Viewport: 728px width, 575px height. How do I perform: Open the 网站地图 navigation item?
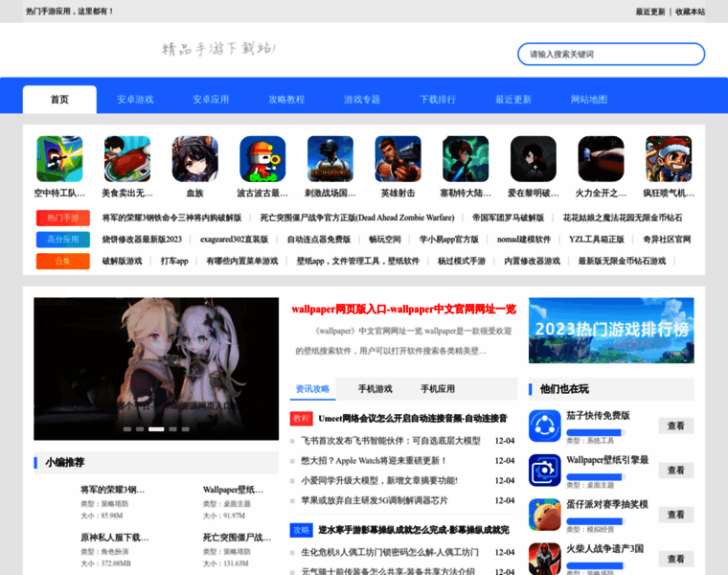(x=589, y=100)
